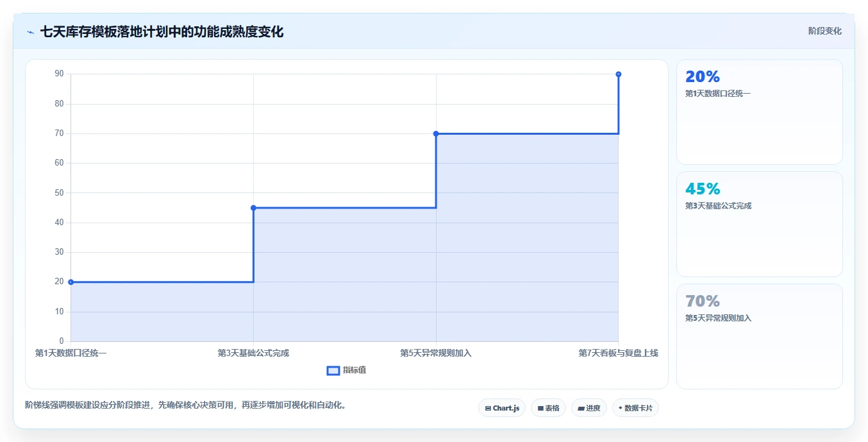Click the 指标值 legend color box
The height and width of the screenshot is (442, 868).
coord(333,370)
